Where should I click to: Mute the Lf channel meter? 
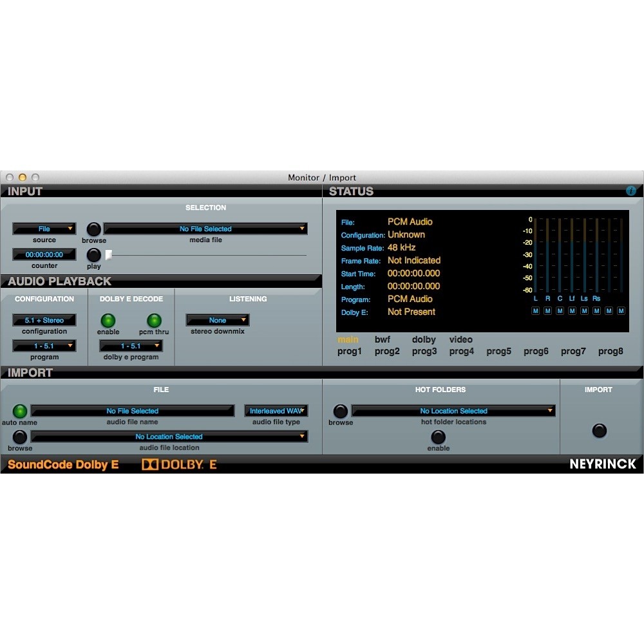click(572, 311)
